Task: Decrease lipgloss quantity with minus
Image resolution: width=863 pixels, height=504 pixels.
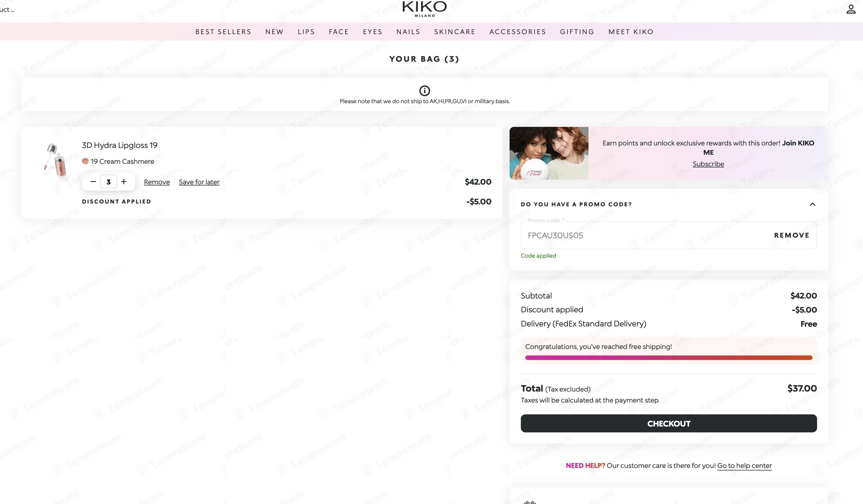Action: (x=93, y=182)
